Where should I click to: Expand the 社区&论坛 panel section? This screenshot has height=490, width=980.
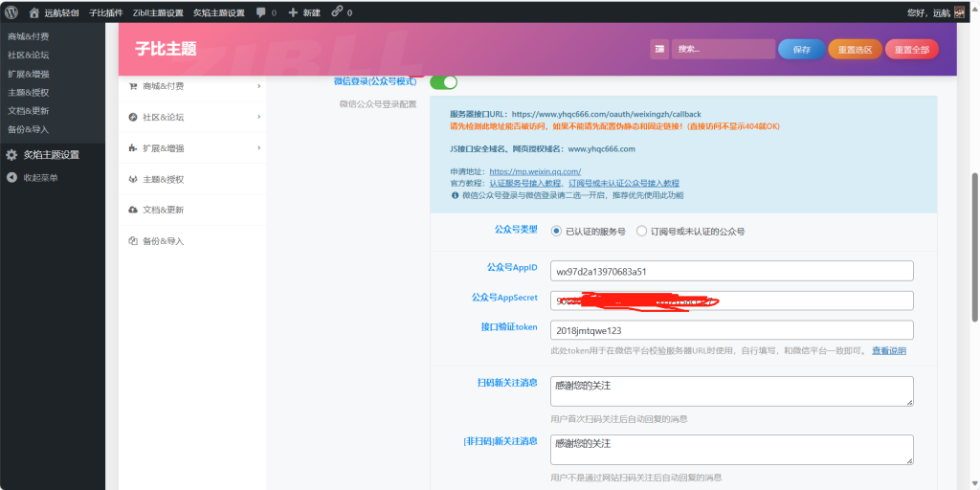pos(192,117)
